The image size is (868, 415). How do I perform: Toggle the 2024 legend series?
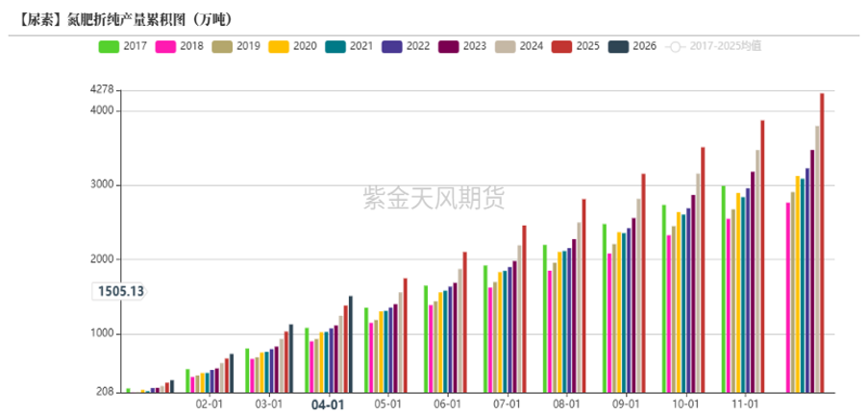coord(519,46)
